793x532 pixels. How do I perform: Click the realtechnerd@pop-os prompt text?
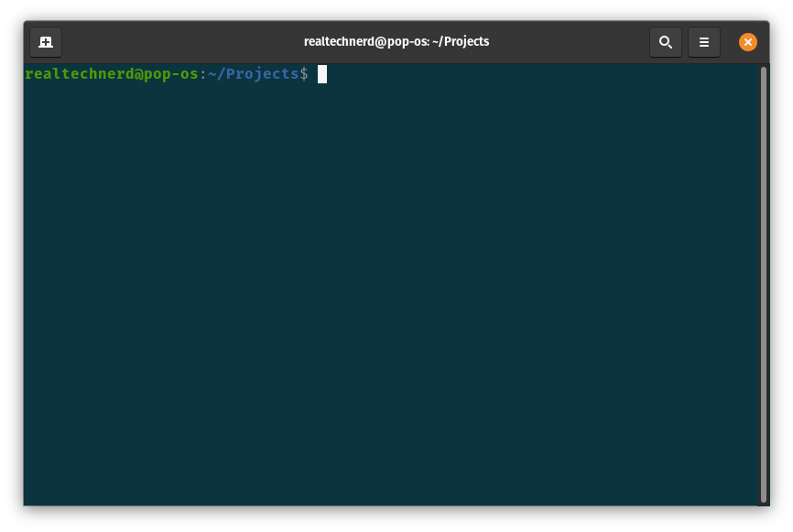click(112, 74)
